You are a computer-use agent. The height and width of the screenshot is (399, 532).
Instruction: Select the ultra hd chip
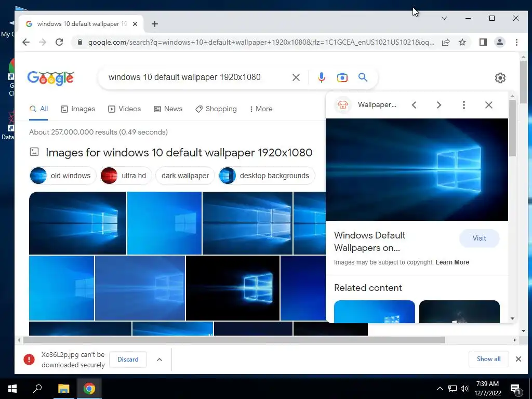126,176
